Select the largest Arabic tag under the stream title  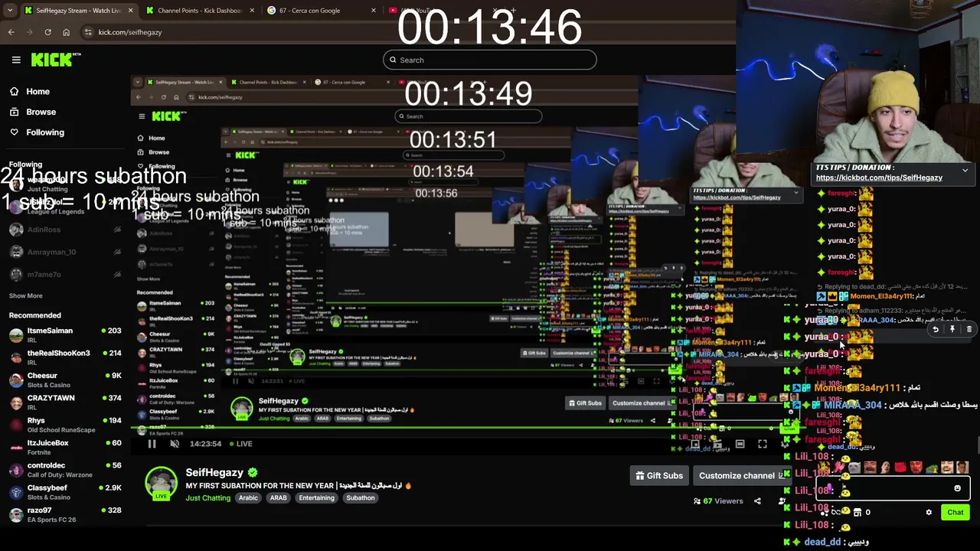coord(248,497)
